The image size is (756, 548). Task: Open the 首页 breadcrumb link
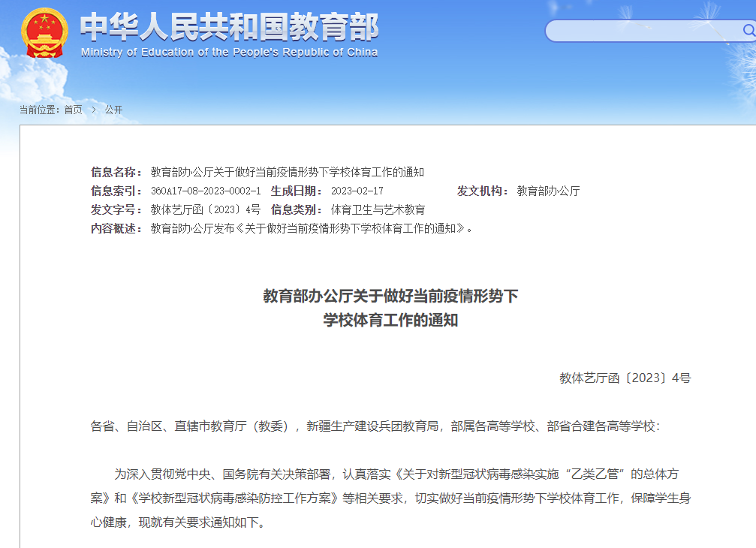tap(74, 110)
